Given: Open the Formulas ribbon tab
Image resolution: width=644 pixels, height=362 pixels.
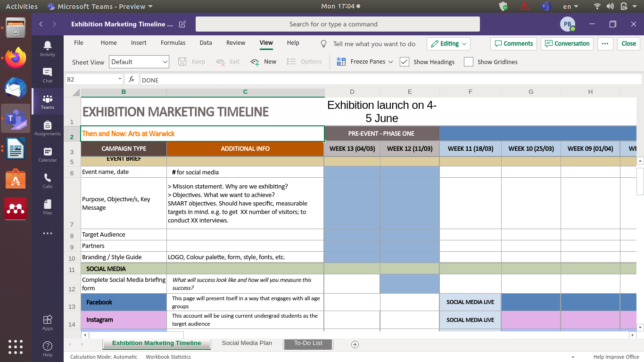Looking at the screenshot, I should pyautogui.click(x=173, y=42).
